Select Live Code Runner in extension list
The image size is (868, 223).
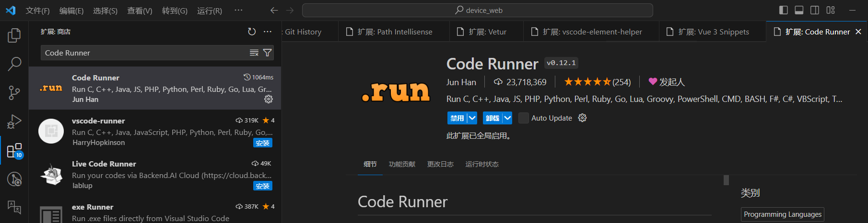pyautogui.click(x=155, y=174)
